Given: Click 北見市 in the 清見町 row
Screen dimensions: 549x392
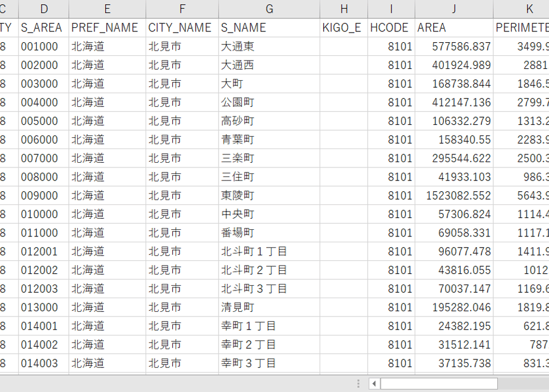Looking at the screenshot, I should [182, 307].
